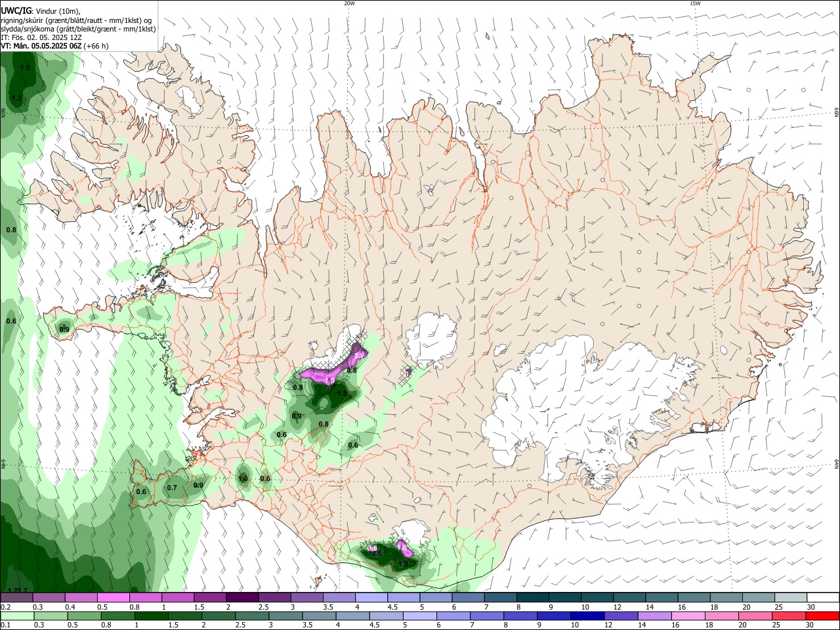Select the 0.2 swatch in the upper legend row

point(16,597)
